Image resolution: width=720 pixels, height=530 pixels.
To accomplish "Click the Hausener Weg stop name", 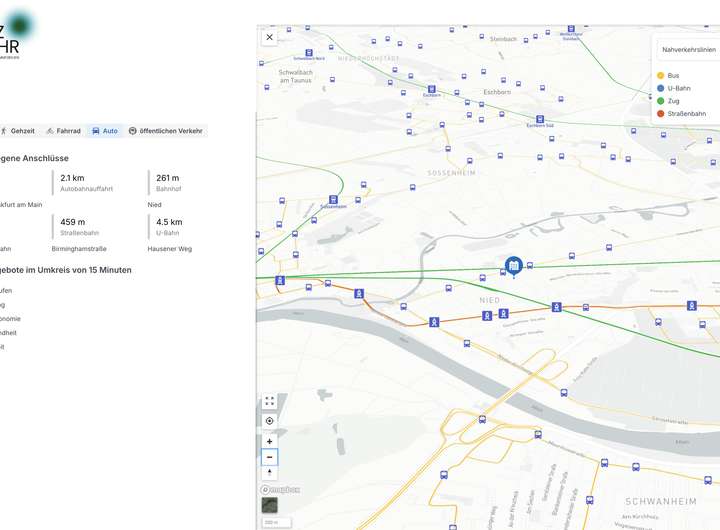I will coord(169,248).
